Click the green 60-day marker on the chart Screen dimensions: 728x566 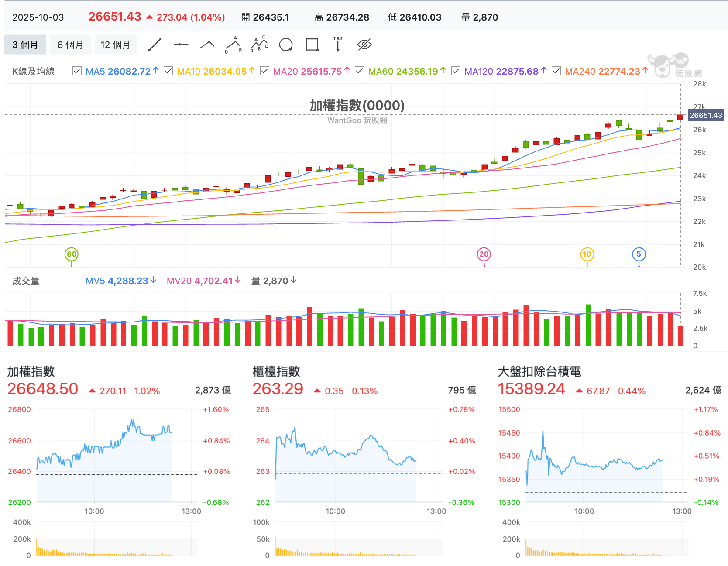click(x=72, y=254)
